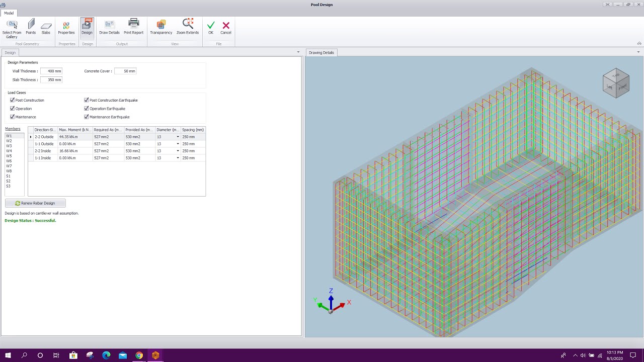This screenshot has width=644, height=362.
Task: Switch to the Drawing Details tab
Action: (x=321, y=52)
